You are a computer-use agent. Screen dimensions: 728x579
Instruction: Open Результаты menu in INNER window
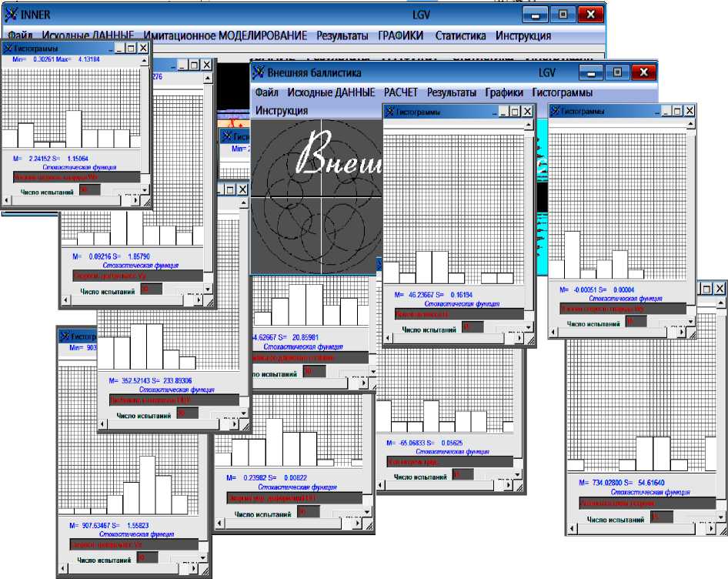click(x=342, y=35)
